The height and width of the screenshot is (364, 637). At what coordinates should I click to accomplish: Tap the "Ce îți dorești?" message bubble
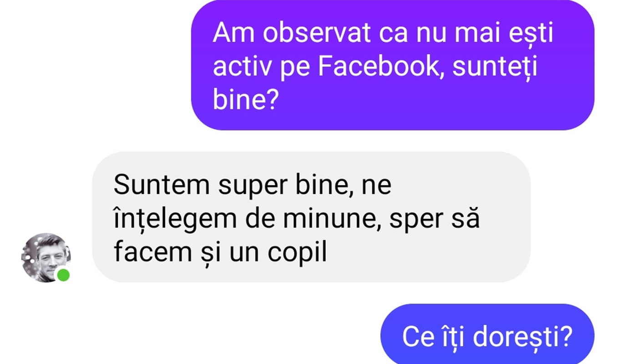487,334
